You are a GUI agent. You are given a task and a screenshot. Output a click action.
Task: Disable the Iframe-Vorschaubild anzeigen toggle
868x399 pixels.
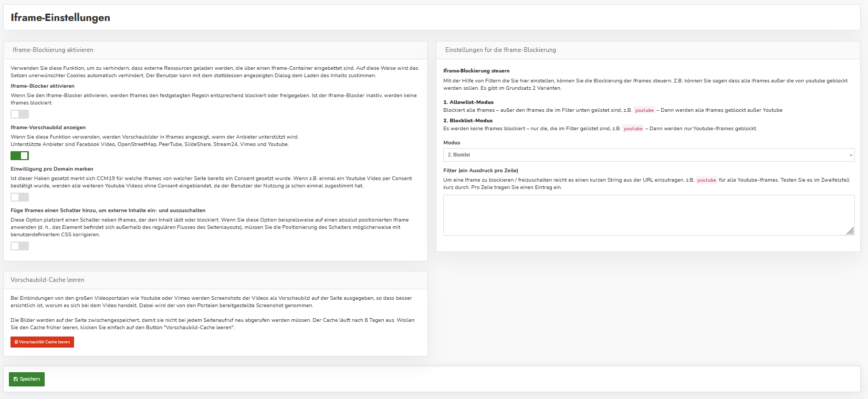[19, 155]
